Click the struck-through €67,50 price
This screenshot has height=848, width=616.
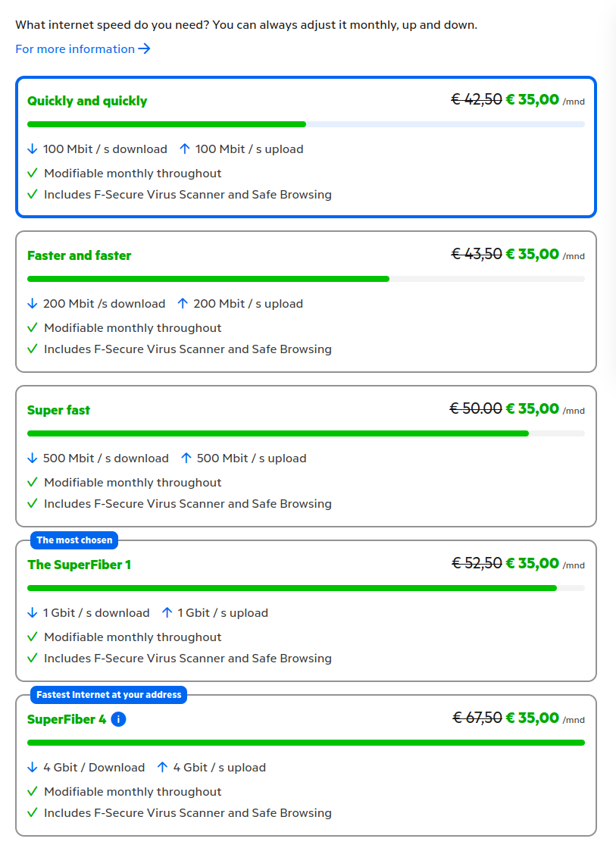click(477, 718)
